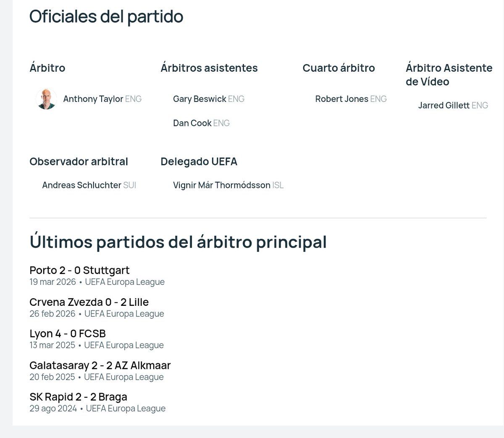The image size is (504, 438).
Task: Select observer Andreas Schluchter
Action: coord(82,185)
